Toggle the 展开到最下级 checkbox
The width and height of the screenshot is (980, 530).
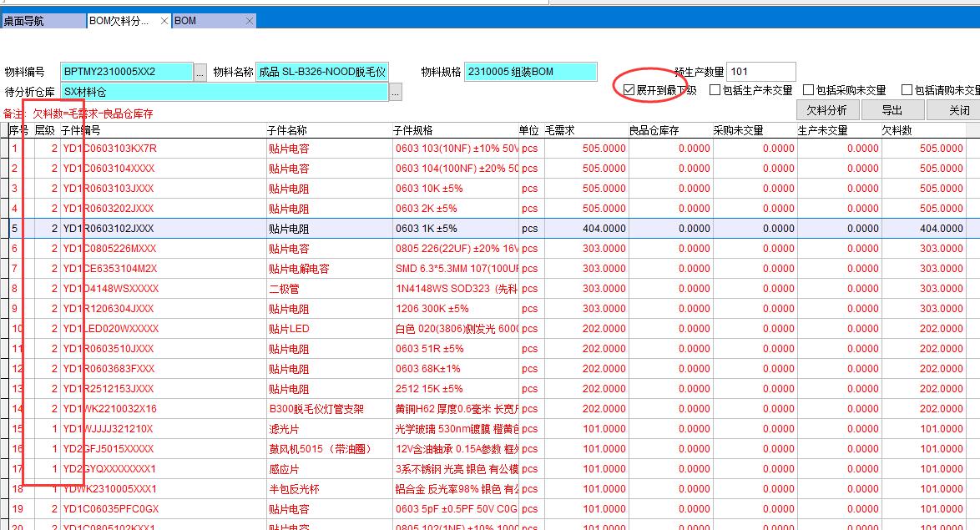629,90
